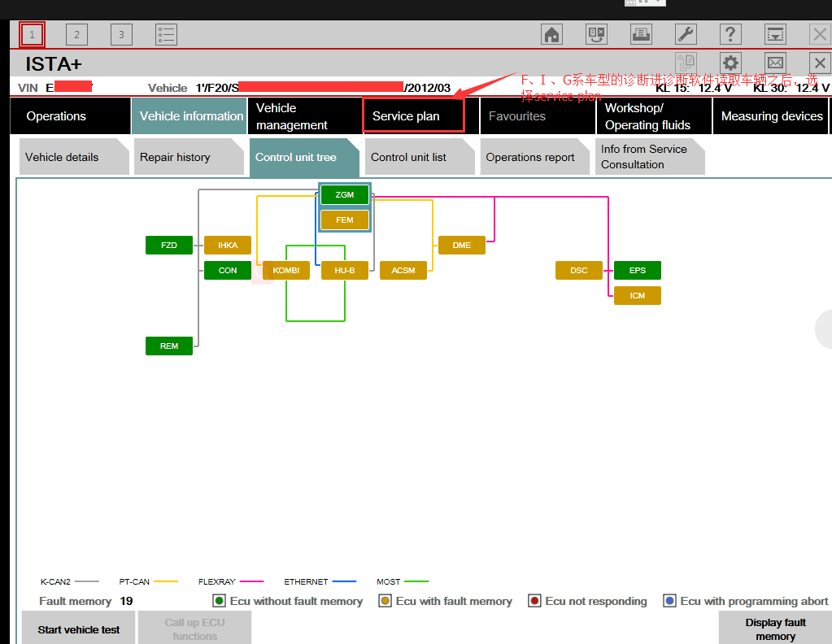Click the wrench tool icon
Screen dimensions: 832x644
686,34
